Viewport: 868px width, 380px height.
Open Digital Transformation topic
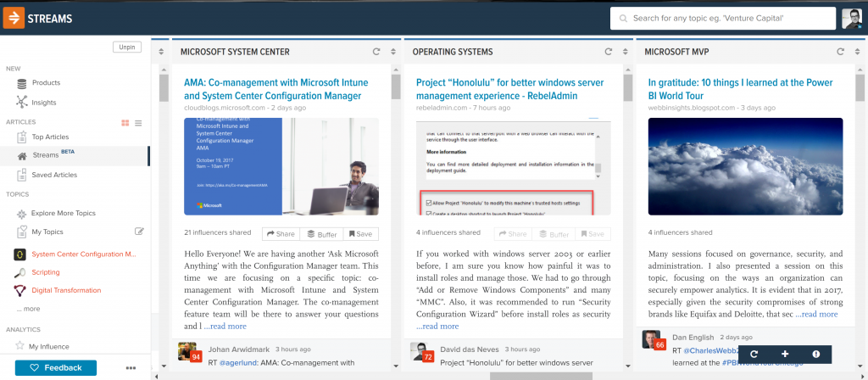[66, 290]
